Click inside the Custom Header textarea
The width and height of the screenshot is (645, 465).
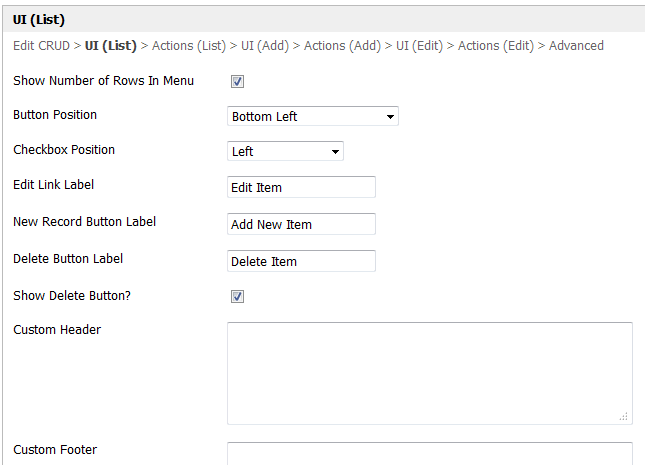pyautogui.click(x=429, y=372)
